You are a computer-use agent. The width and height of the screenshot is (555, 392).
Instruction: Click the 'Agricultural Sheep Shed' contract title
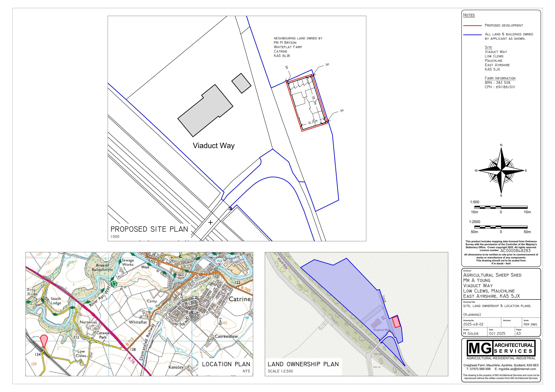point(492,275)
